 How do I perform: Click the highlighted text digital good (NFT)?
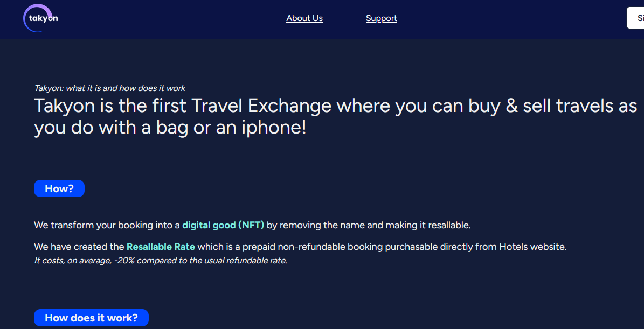point(223,225)
